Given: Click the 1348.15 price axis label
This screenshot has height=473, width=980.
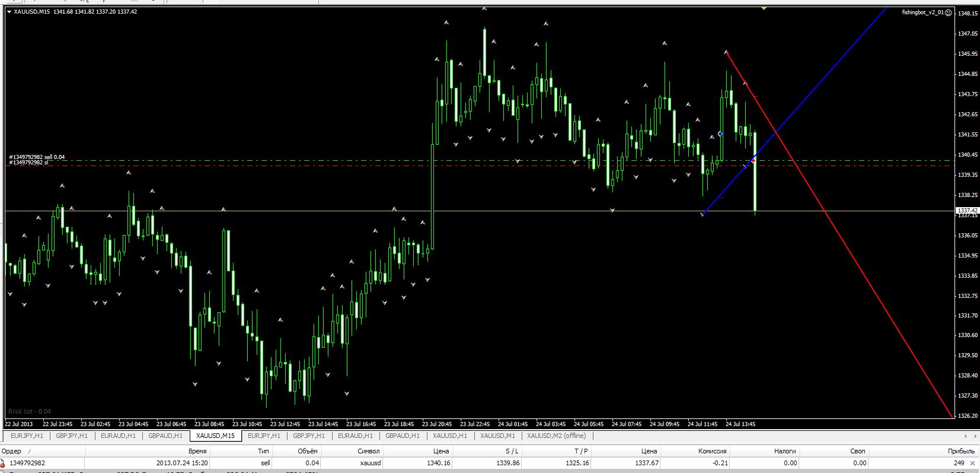Looking at the screenshot, I should click(968, 13).
